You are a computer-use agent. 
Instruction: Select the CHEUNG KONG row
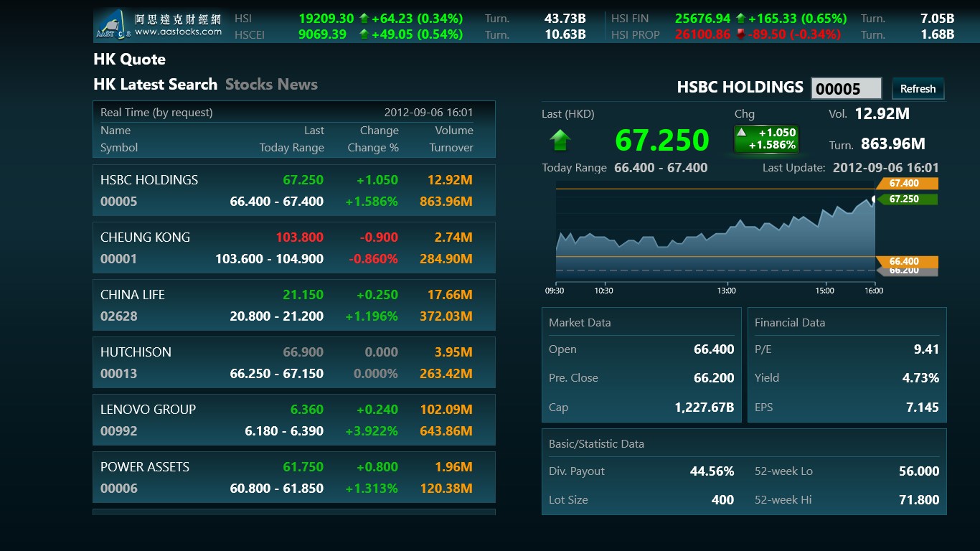[x=294, y=248]
